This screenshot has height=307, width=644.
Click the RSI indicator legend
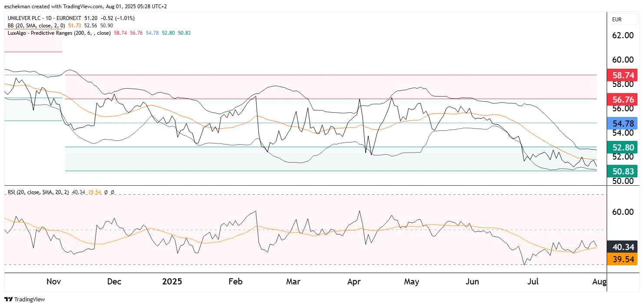coord(41,192)
